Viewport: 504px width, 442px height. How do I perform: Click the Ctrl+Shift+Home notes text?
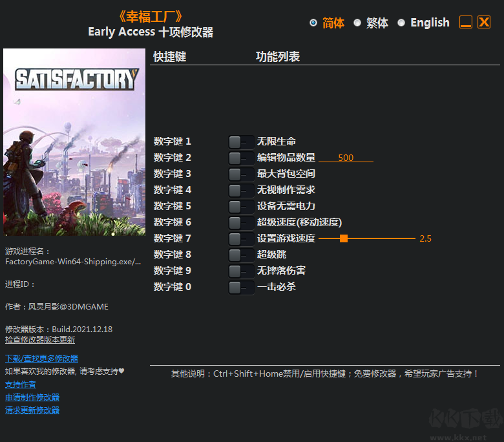tap(324, 374)
